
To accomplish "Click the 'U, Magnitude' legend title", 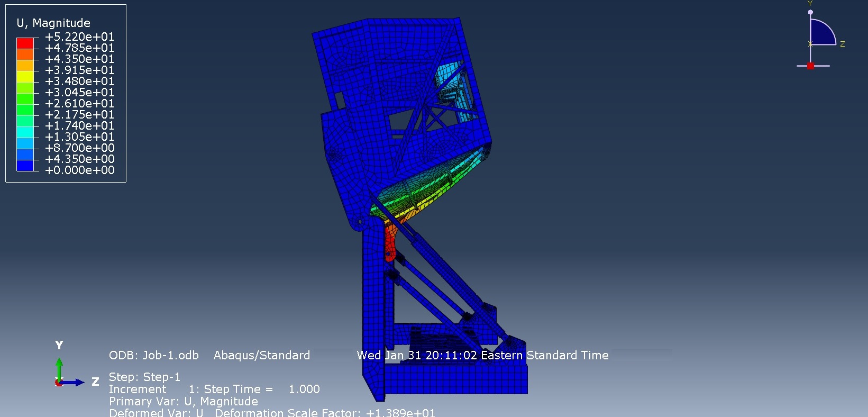I will pos(53,23).
